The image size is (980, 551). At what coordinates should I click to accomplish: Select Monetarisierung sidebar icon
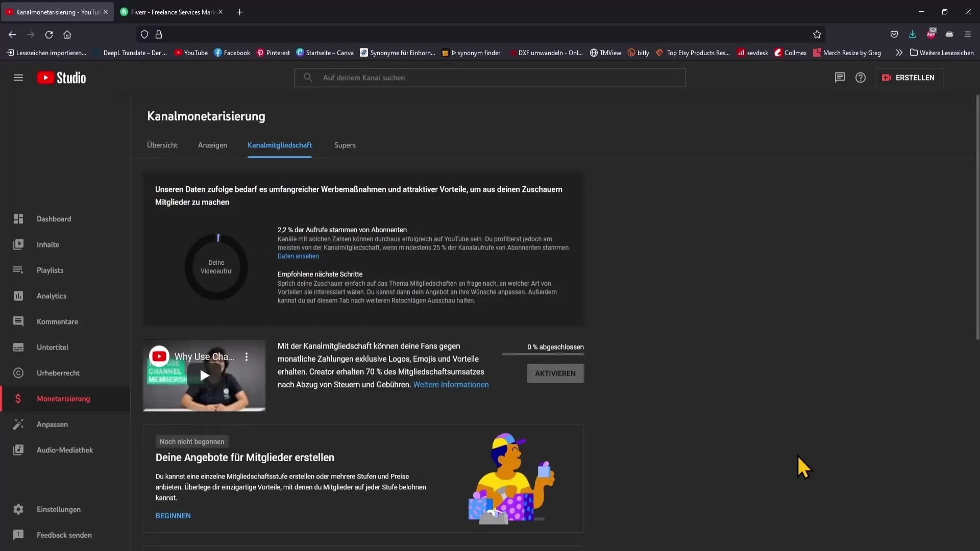click(x=18, y=398)
